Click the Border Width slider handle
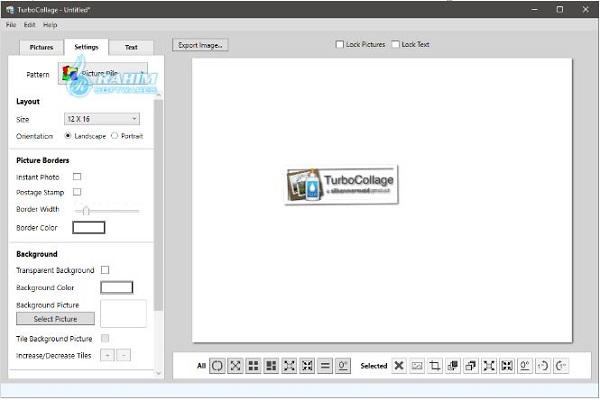Image resolution: width=600 pixels, height=400 pixels. click(x=86, y=211)
